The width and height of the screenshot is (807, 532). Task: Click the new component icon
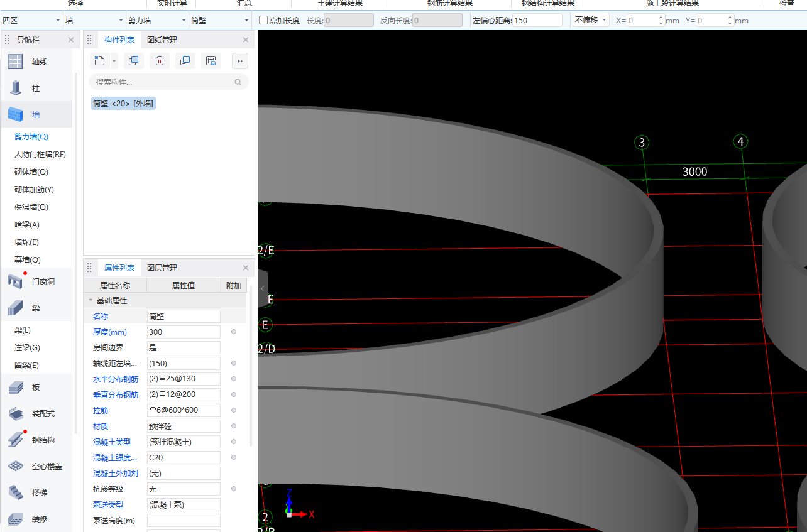pos(99,61)
